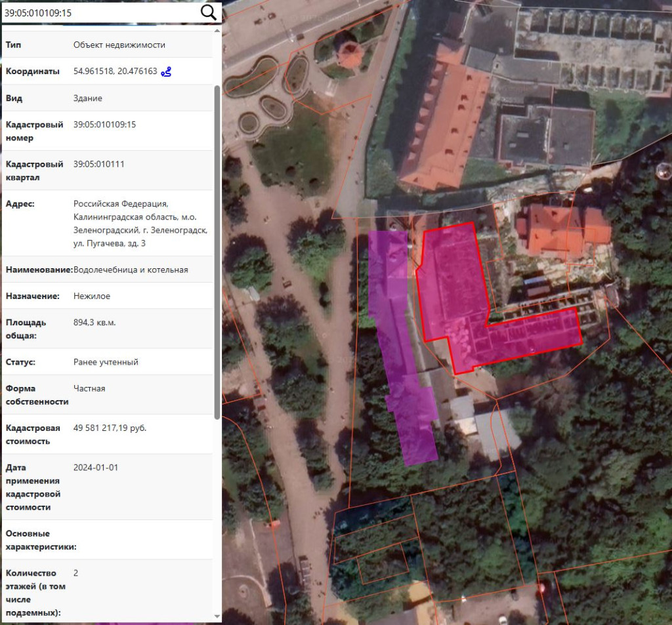The image size is (672, 625).
Task: Click the Вид value Здание
Action: pyautogui.click(x=88, y=98)
